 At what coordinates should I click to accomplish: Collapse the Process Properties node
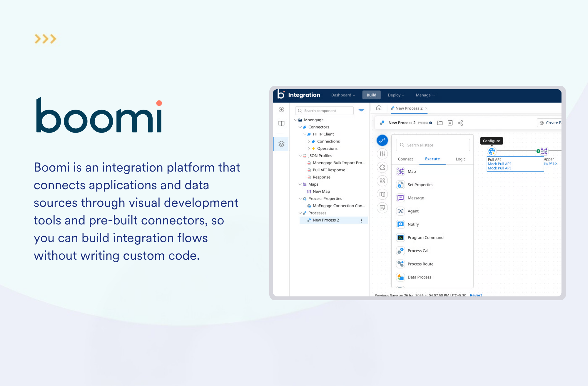(300, 199)
